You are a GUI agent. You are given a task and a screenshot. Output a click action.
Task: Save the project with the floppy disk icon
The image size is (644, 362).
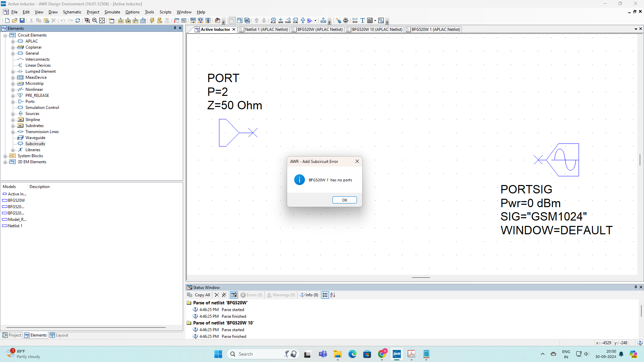[x=22, y=20]
